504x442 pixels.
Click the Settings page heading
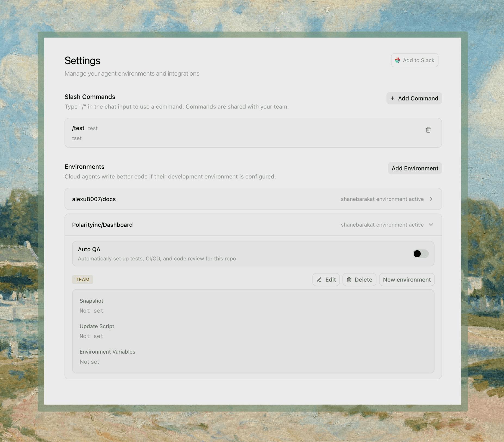(82, 61)
